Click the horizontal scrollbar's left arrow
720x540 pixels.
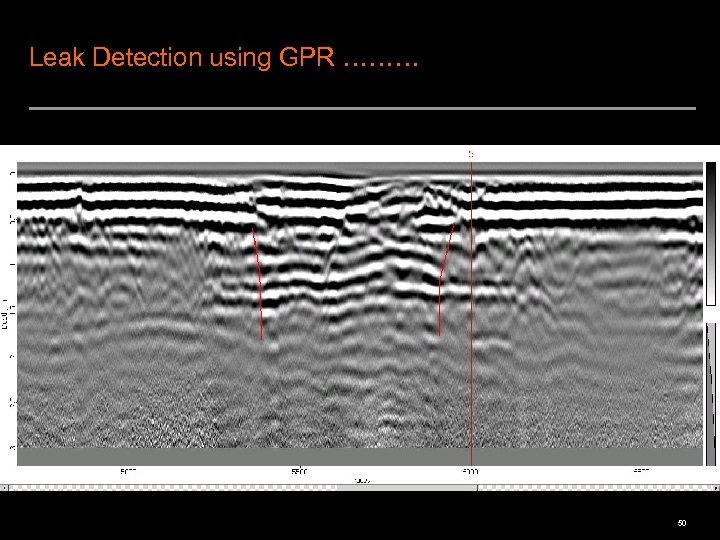4,488
